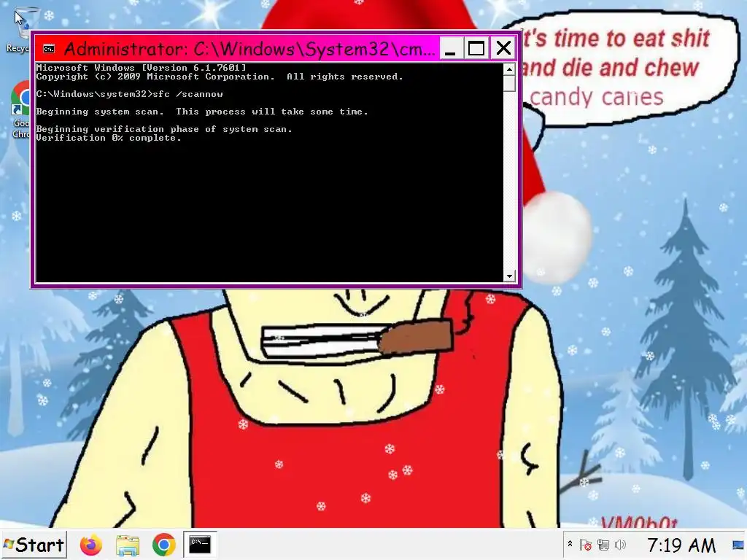Open the Google Chrome desktop shortcut
Image resolution: width=747 pixels, height=560 pixels.
20,109
